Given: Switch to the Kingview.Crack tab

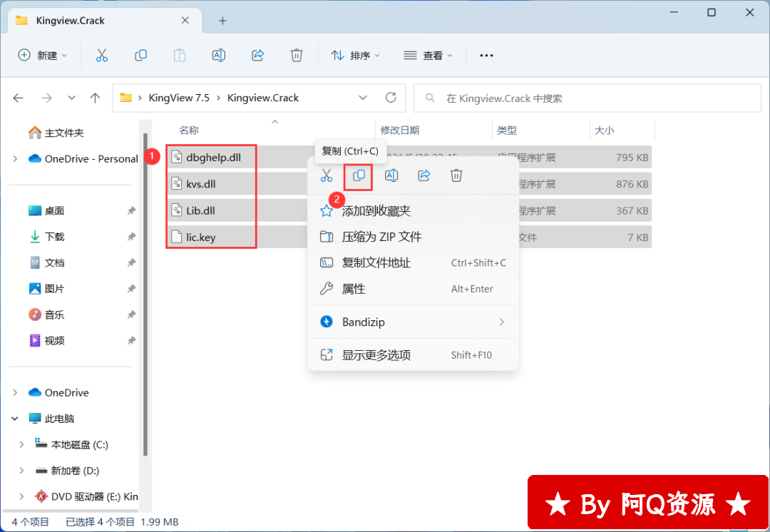Looking at the screenshot, I should coord(105,21).
